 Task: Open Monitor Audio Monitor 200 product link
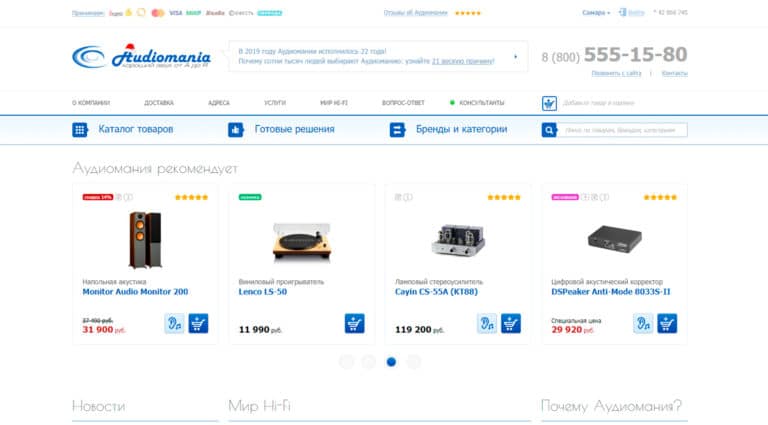(135, 292)
